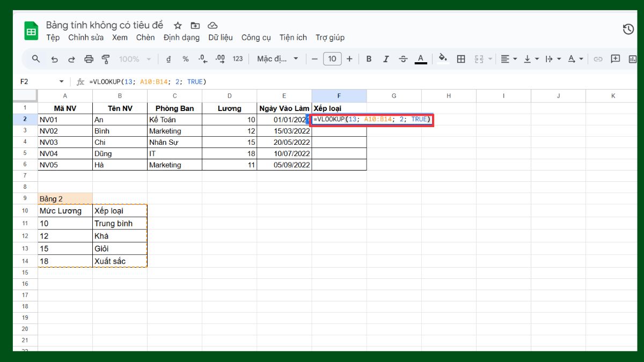Open the Dữ liệu menu
This screenshot has height=362, width=644.
221,38
